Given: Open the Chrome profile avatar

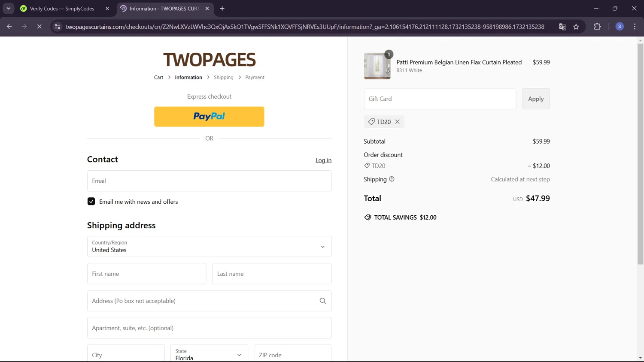Looking at the screenshot, I should [x=620, y=27].
